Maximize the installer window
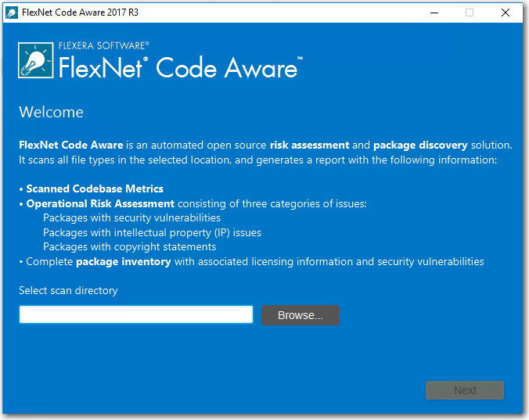This screenshot has width=529, height=420. [x=470, y=13]
